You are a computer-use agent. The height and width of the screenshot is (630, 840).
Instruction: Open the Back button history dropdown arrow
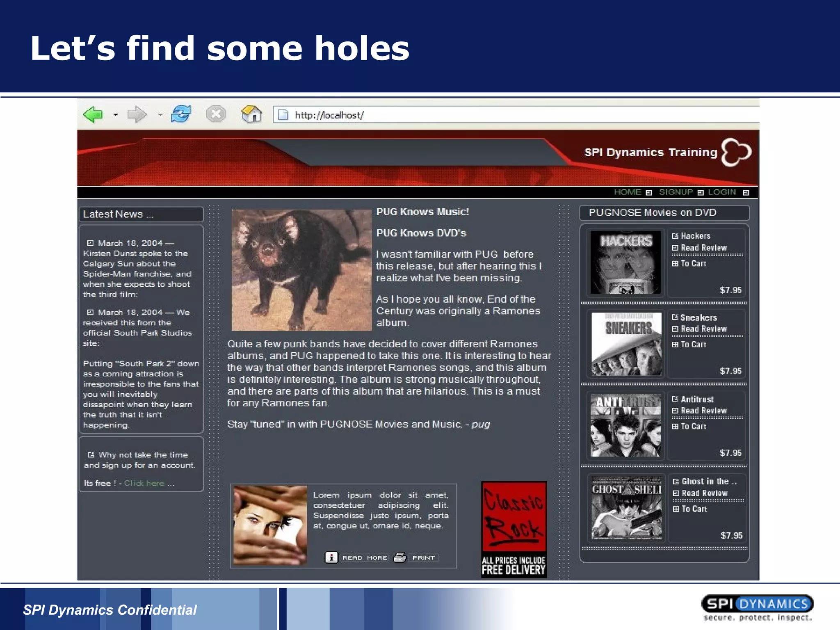coord(116,115)
